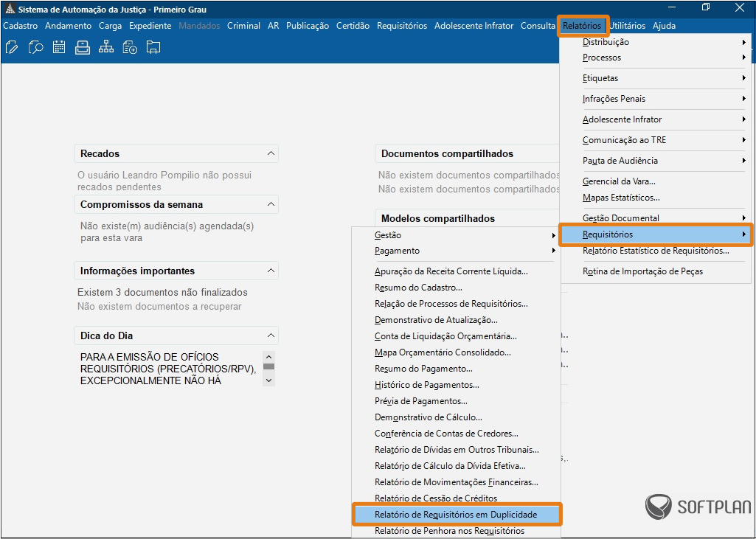Choose Relação de Processos de Requisitórios

point(456,304)
